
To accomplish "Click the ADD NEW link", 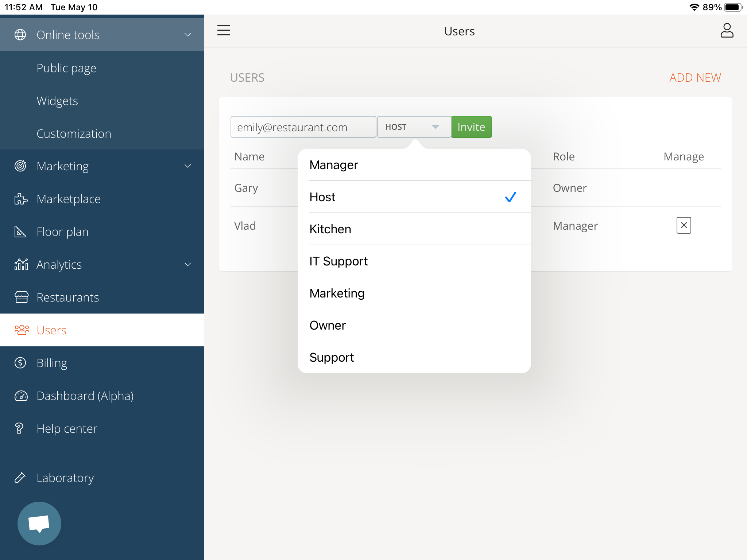I will pyautogui.click(x=694, y=78).
